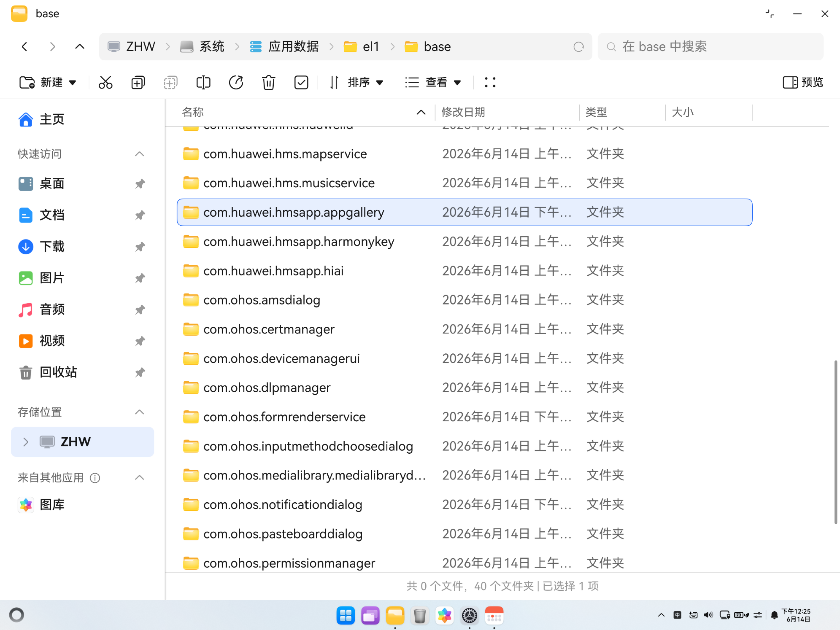Image resolution: width=840 pixels, height=630 pixels.
Task: Open 文档 in the sidebar
Action: point(41,215)
